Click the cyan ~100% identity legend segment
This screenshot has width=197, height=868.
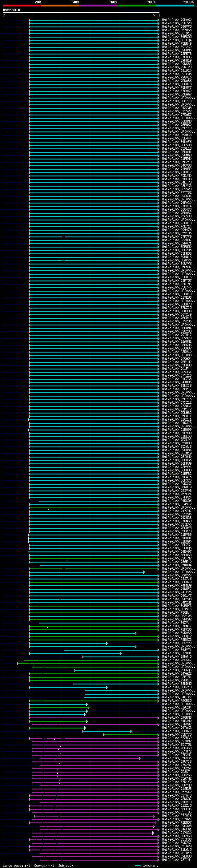tap(175, 6)
